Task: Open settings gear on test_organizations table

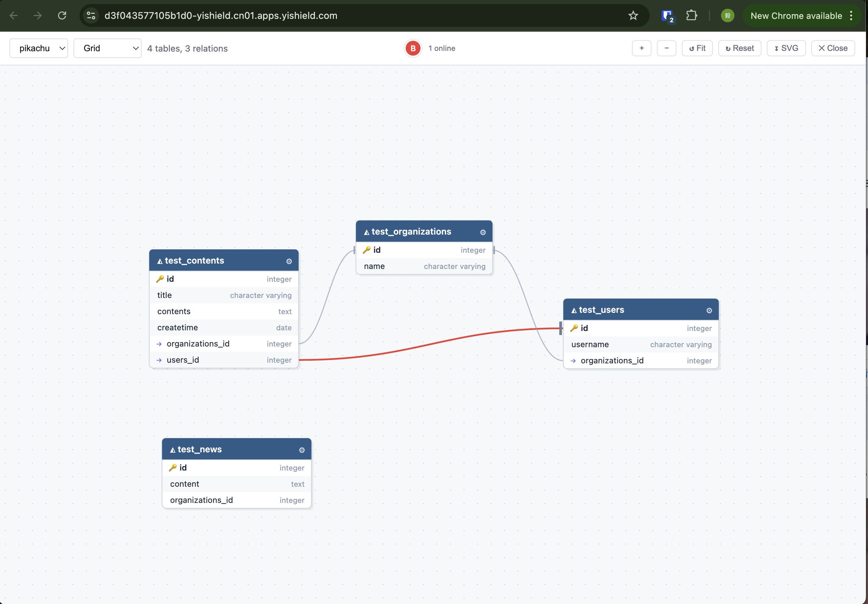Action: pos(483,232)
